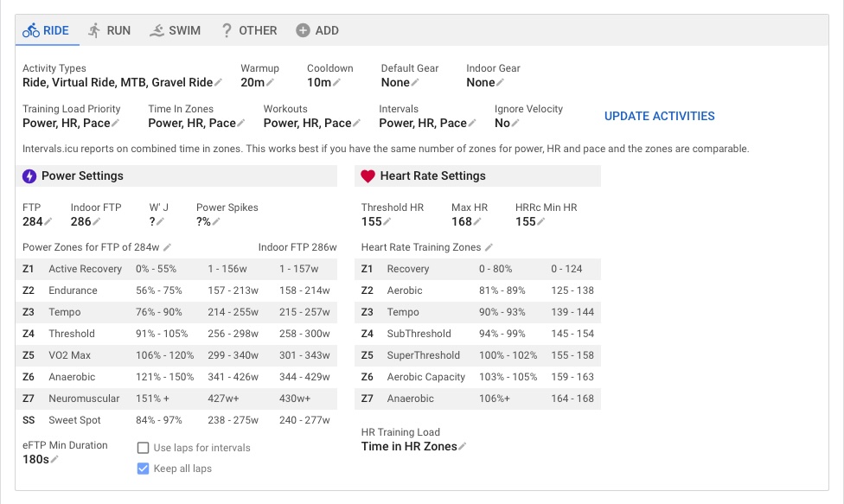Select the bicycle icon on the RIDE tab

pos(30,29)
